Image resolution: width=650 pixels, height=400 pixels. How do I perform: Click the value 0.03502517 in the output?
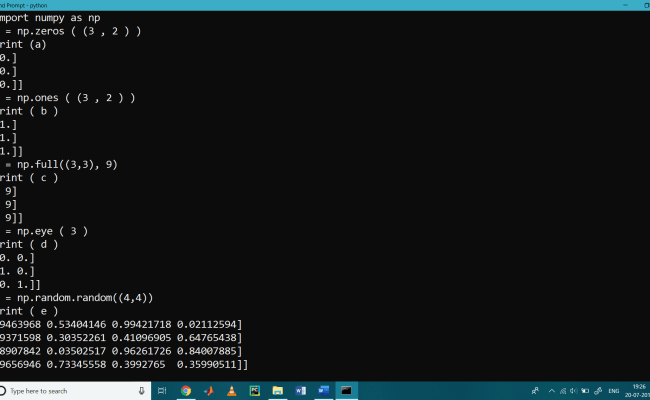point(76,351)
